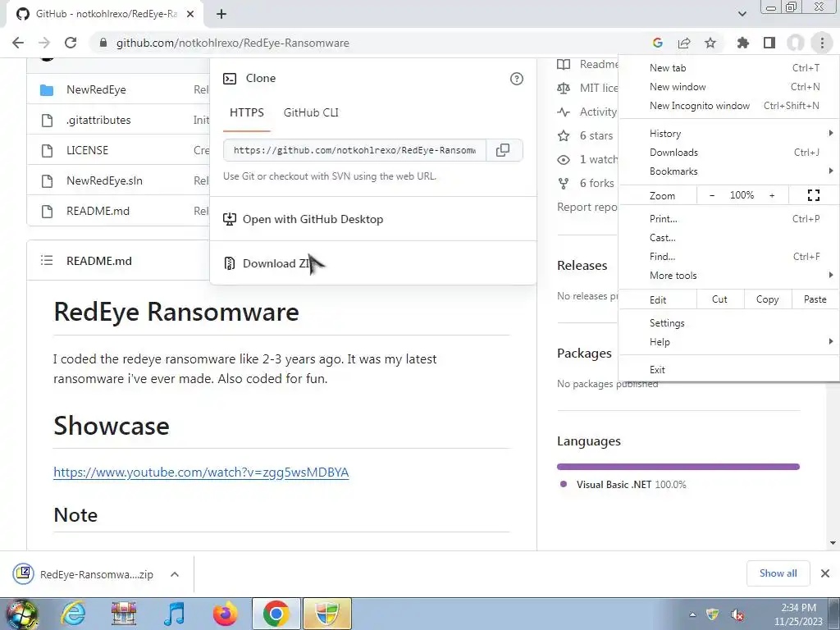Copy the clone URL to clipboard
The height and width of the screenshot is (630, 840).
point(503,150)
